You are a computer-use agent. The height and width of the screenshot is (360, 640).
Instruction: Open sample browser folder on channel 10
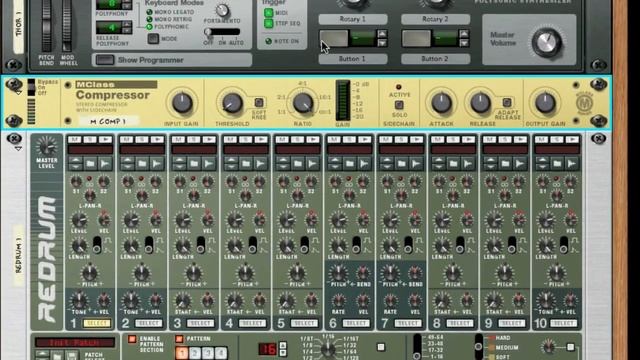click(557, 164)
